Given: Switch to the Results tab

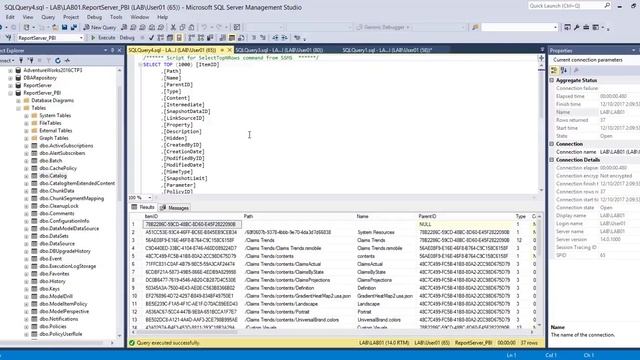Looking at the screenshot, I should (143, 207).
